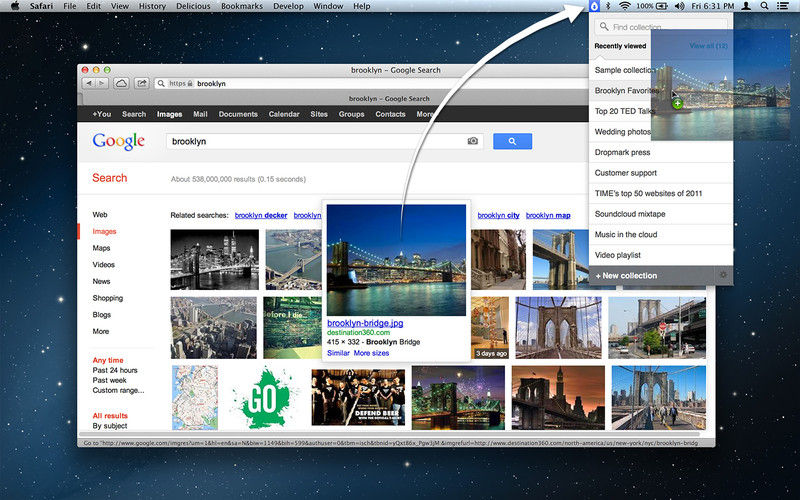Screen dimensions: 800x500
Task: Open the Brooklyn map thumbnail
Action: [x=195, y=397]
